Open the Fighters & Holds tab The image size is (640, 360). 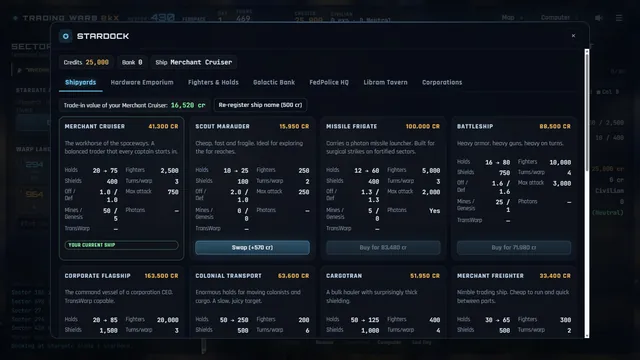[213, 82]
